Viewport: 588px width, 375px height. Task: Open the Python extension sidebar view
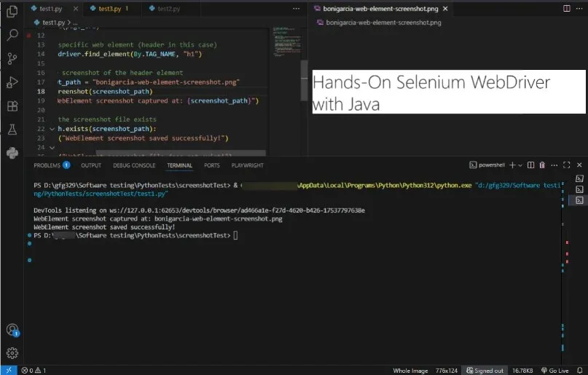point(12,153)
